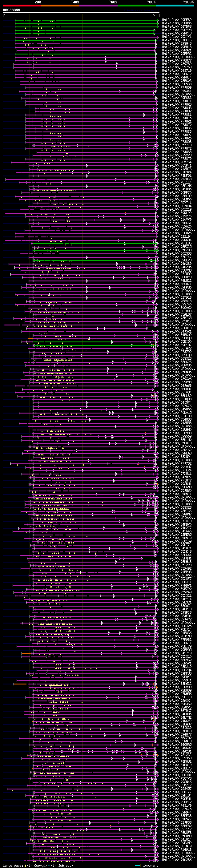Open hit UniRef100_A9PCF3
This screenshot has height=868, width=197.
coord(177,33)
